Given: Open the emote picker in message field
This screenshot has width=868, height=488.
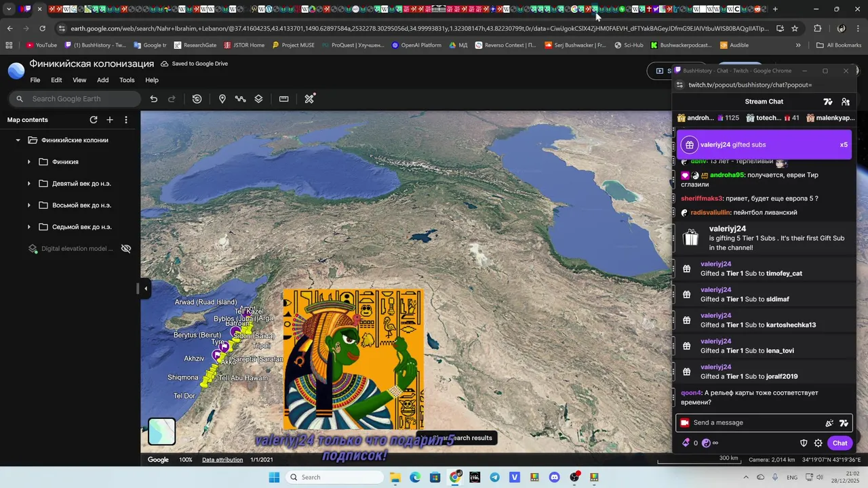Looking at the screenshot, I should pos(844,423).
